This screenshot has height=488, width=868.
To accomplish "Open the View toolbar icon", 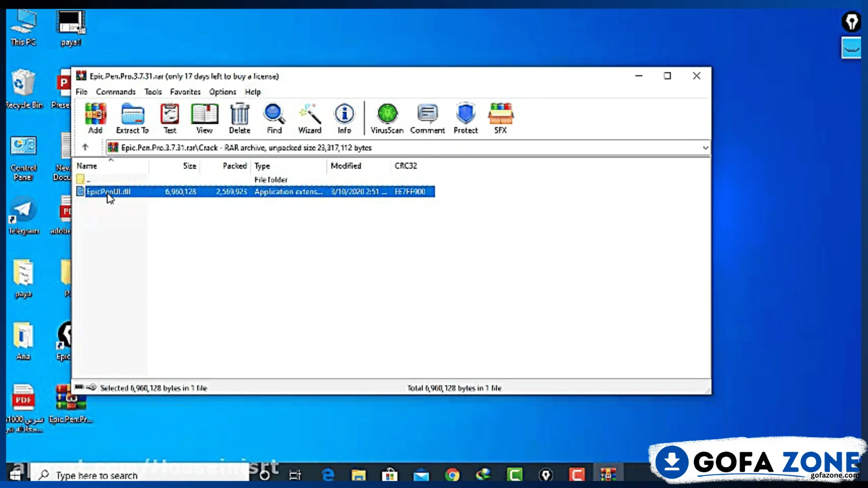I will pyautogui.click(x=204, y=118).
